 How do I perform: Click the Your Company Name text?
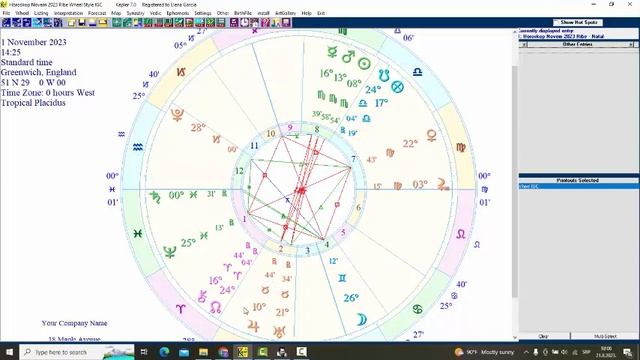click(x=74, y=323)
